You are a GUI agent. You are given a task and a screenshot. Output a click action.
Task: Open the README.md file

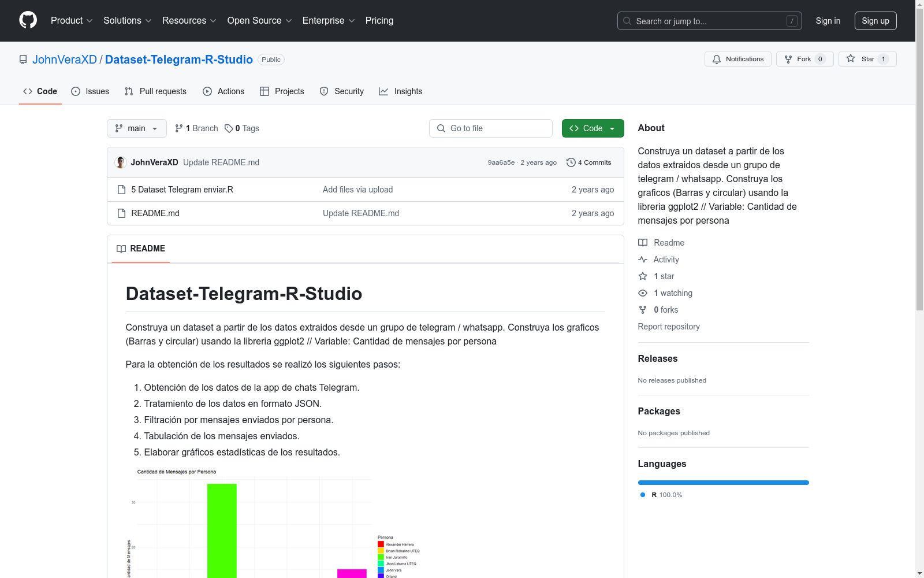pos(155,213)
